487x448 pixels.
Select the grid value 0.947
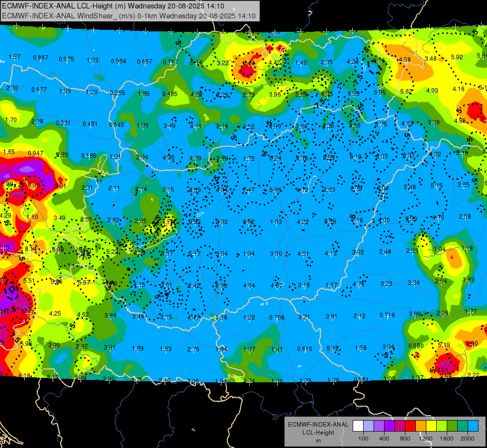(35, 153)
